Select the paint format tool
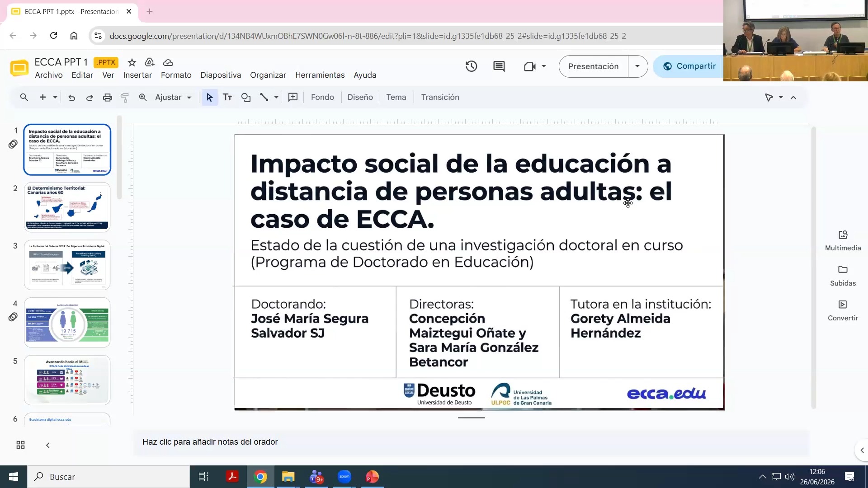868x488 pixels. coord(125,97)
